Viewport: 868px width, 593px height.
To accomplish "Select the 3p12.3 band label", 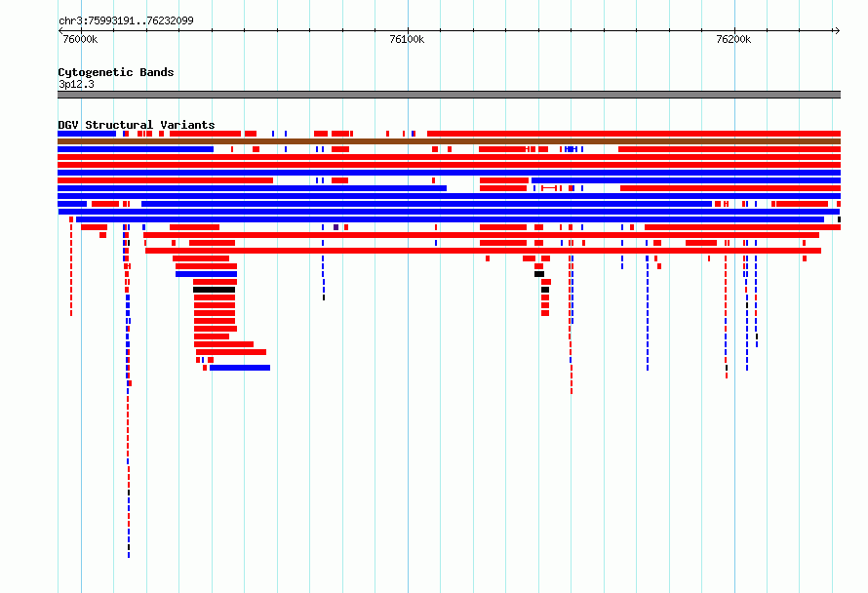I will (76, 84).
